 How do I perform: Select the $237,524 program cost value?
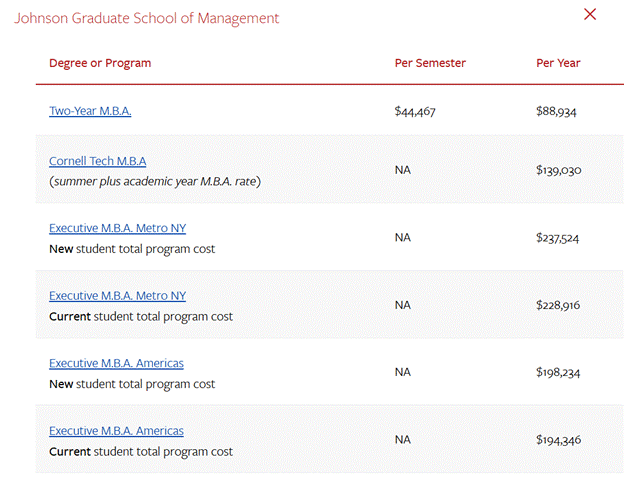[557, 238]
